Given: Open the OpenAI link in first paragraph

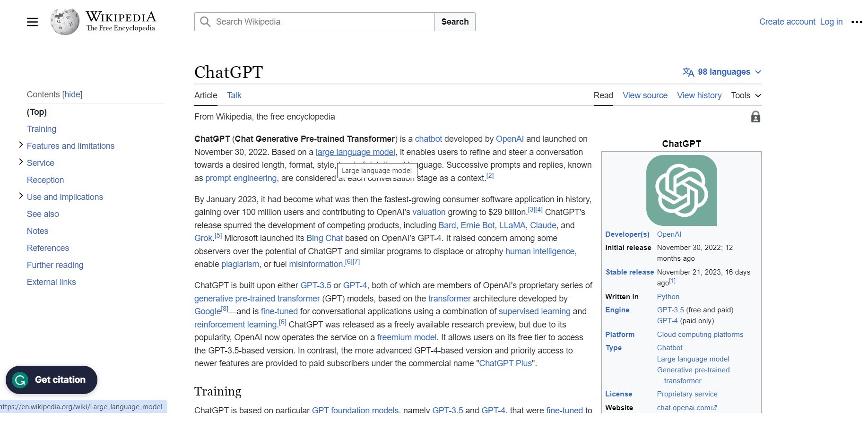Looking at the screenshot, I should click(510, 139).
